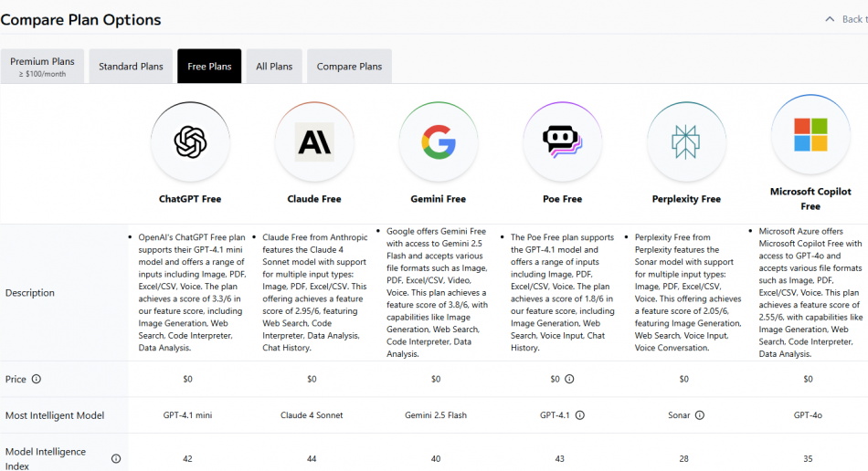Image resolution: width=868 pixels, height=471 pixels.
Task: Show the All Plans tab
Action: click(x=274, y=67)
